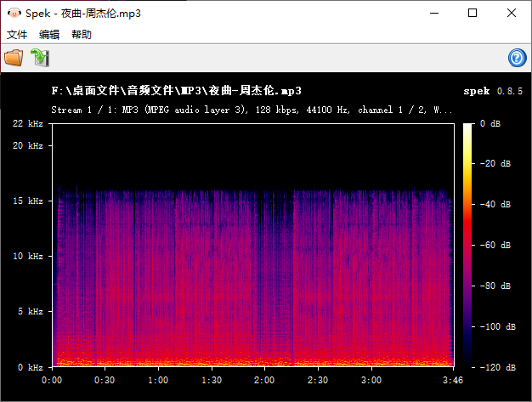This screenshot has height=402, width=532.
Task: Open the 帮助 menu
Action: click(x=82, y=35)
